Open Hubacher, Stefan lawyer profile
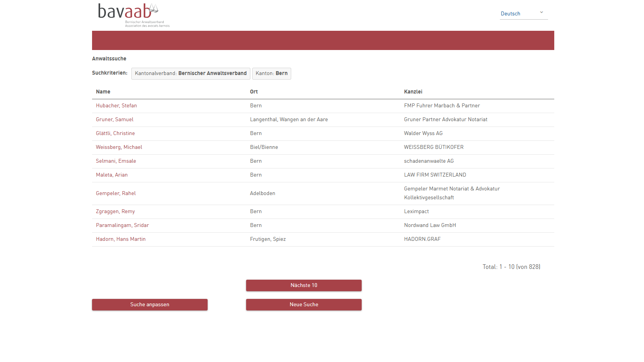Image resolution: width=644 pixels, height=362 pixels. [x=116, y=106]
